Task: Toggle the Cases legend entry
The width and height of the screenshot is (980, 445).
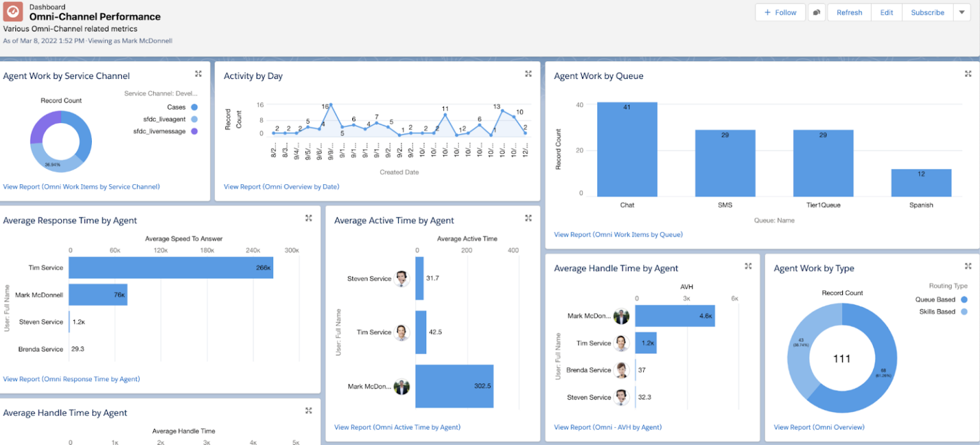Action: (185, 108)
